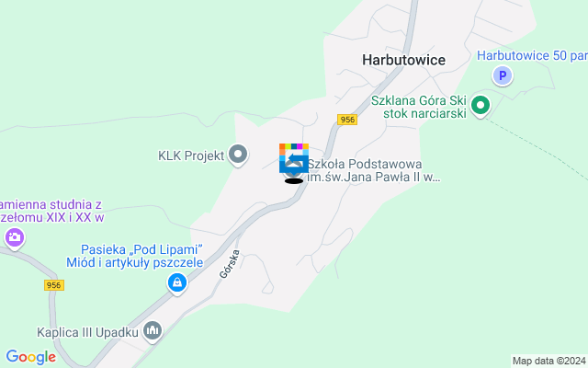Open the Kaplica III Upadku monument pin
The width and height of the screenshot is (588, 368).
[x=153, y=331]
